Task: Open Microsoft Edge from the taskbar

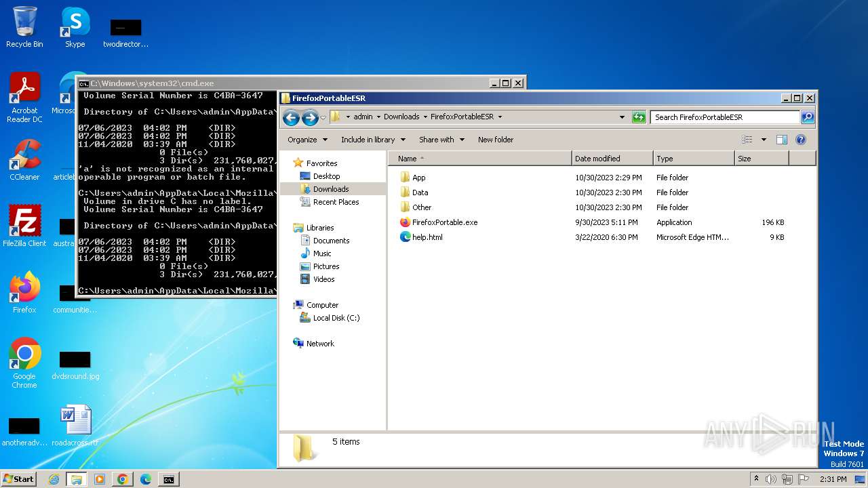Action: tap(145, 479)
